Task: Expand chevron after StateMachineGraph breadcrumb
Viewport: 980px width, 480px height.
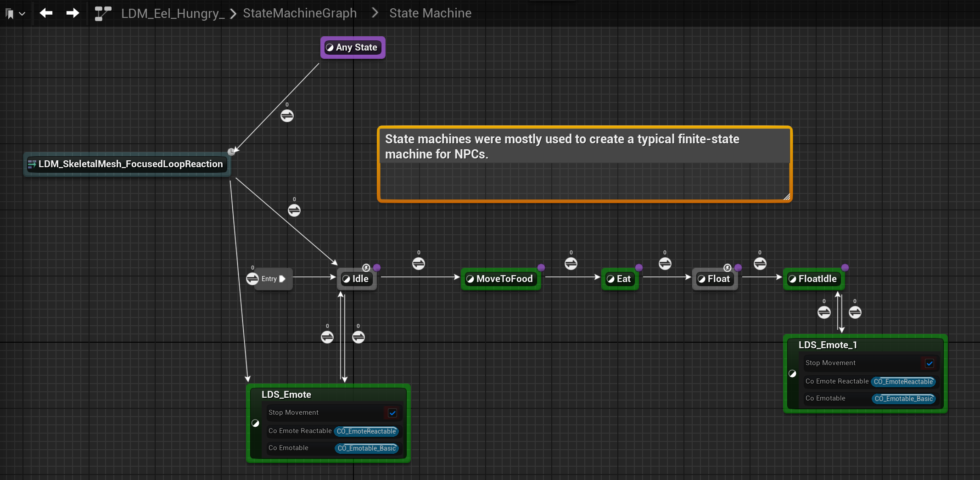Action: pos(375,13)
